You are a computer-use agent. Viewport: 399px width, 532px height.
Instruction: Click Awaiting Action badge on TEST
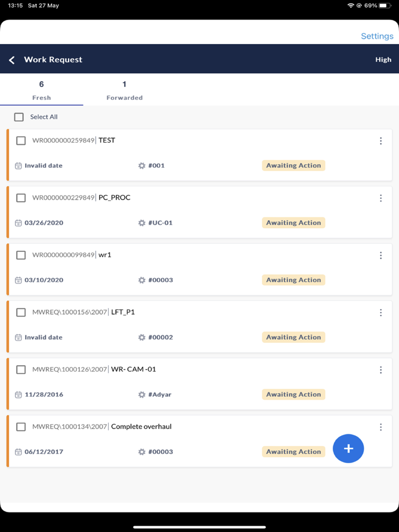point(294,166)
